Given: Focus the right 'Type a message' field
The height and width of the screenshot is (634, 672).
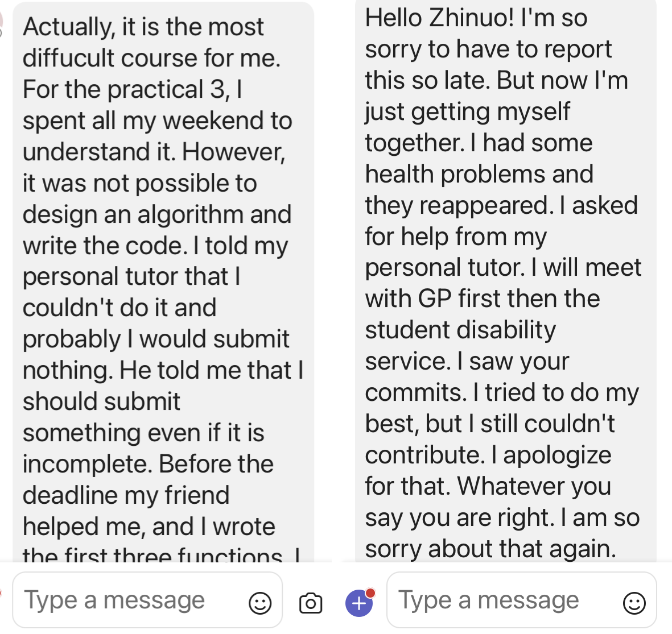Looking at the screenshot, I should (x=495, y=600).
